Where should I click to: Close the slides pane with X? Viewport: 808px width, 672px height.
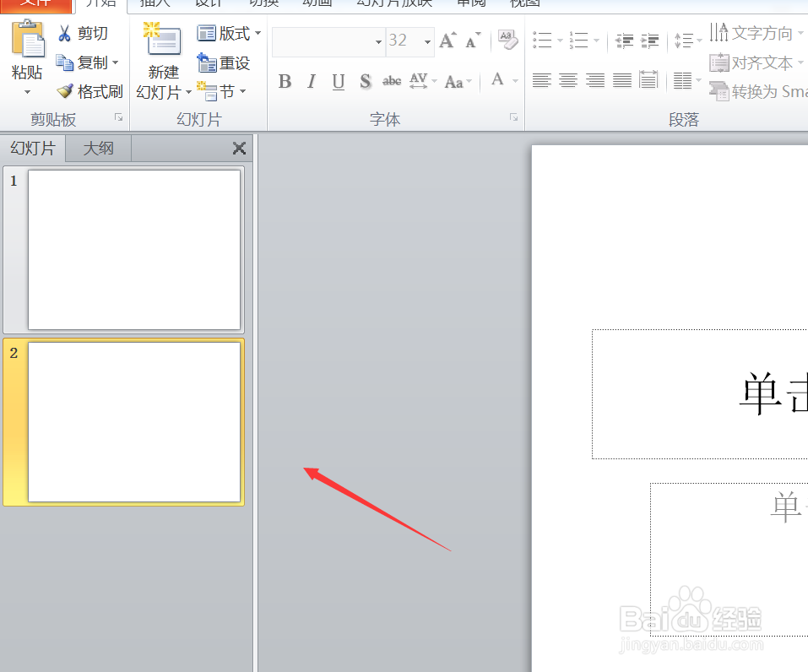(x=239, y=149)
